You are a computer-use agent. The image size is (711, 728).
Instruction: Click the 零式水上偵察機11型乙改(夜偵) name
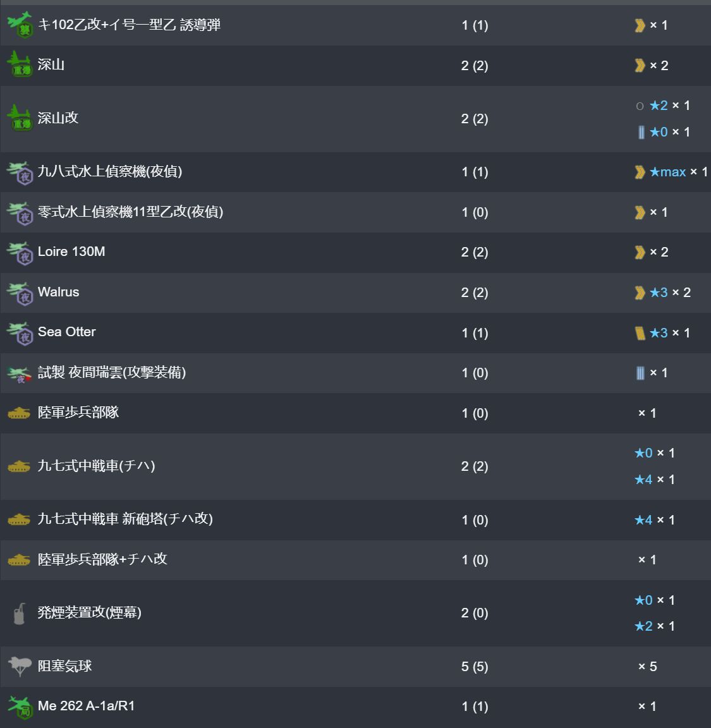pyautogui.click(x=130, y=212)
